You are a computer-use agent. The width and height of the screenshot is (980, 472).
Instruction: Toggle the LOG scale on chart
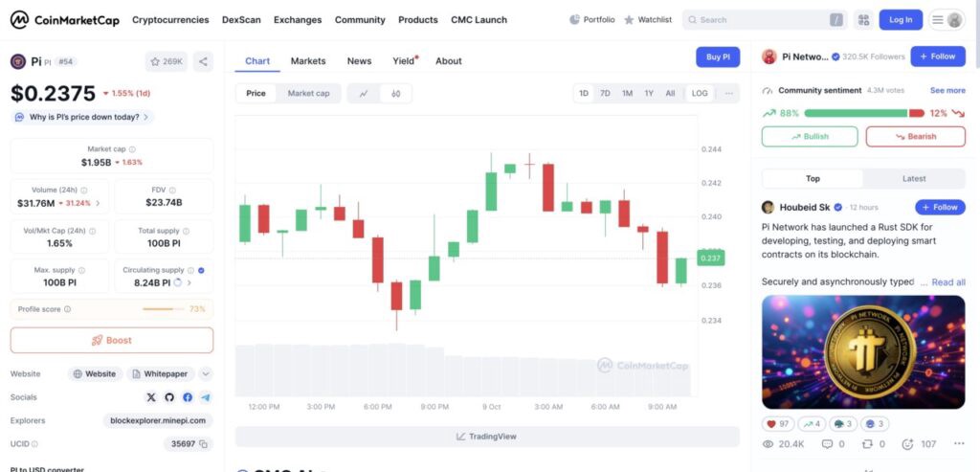[700, 93]
